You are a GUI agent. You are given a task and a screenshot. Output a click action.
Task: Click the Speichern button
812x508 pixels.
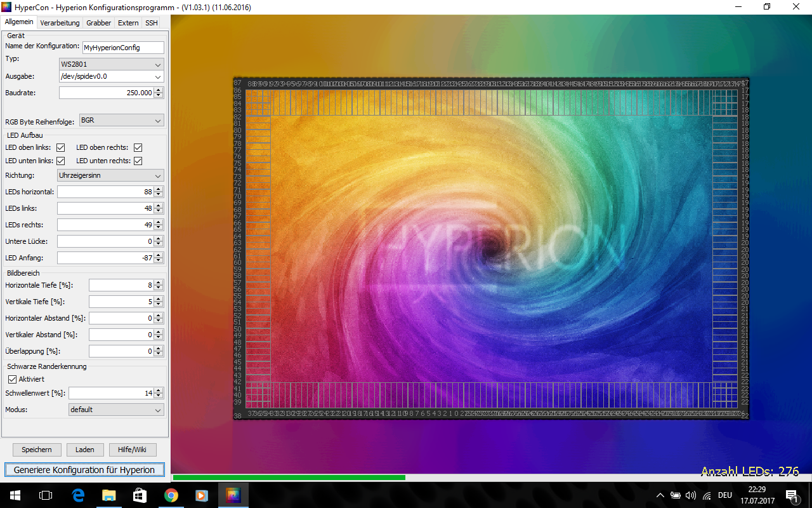pyautogui.click(x=37, y=450)
